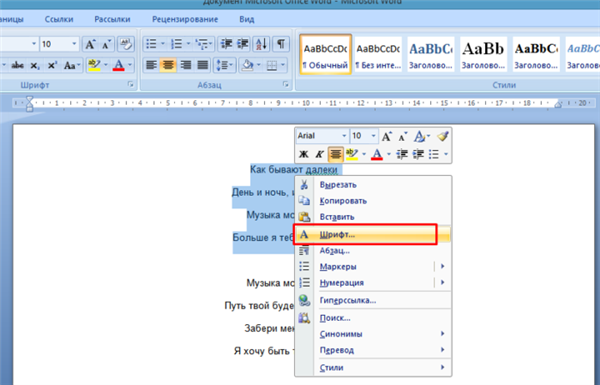
Task: Switch to the Вид tab
Action: coord(247,19)
